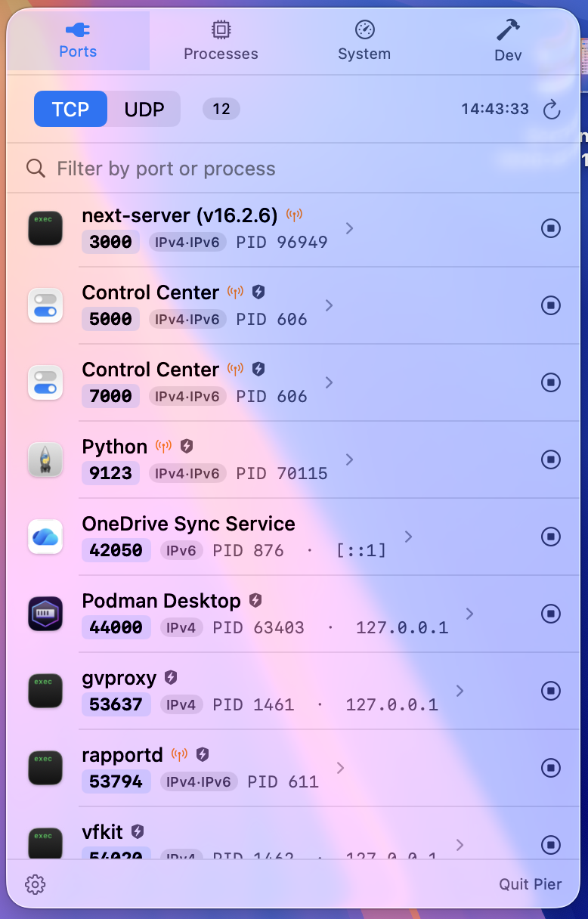Image resolution: width=588 pixels, height=919 pixels.
Task: Click Quit Pier
Action: [x=530, y=884]
